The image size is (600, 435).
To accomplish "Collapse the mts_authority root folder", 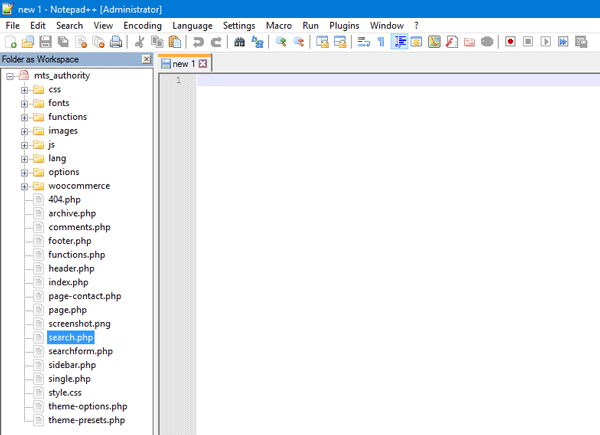I will pos(9,76).
